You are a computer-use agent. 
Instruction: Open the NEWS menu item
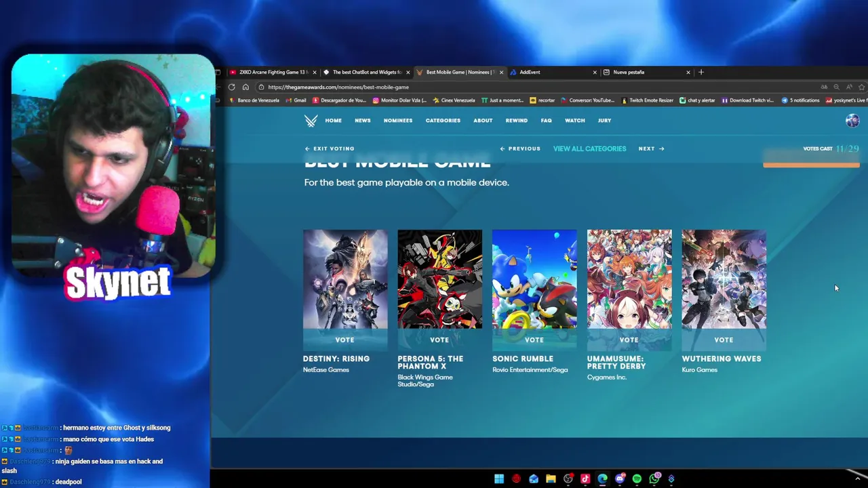363,121
